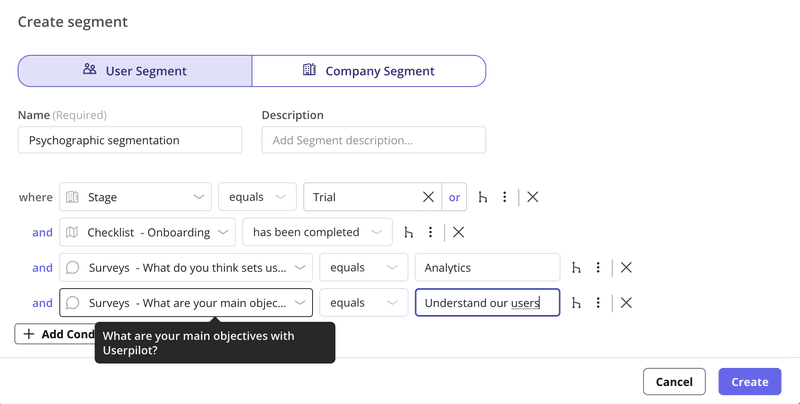
Task: Clear the Trial value with the X icon
Action: 428,197
